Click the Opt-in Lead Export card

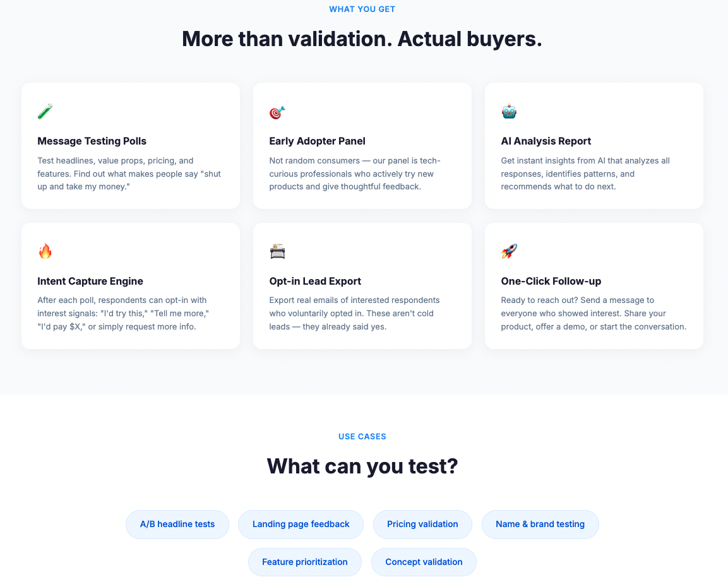click(362, 285)
